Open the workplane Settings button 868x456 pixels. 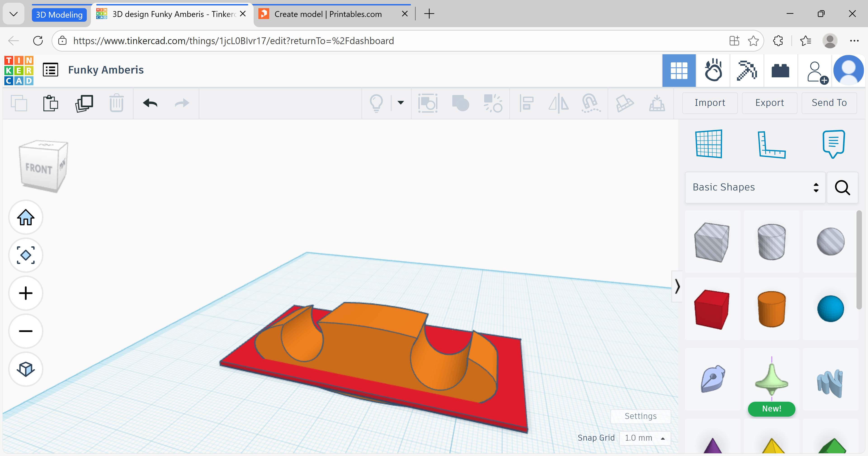point(641,416)
